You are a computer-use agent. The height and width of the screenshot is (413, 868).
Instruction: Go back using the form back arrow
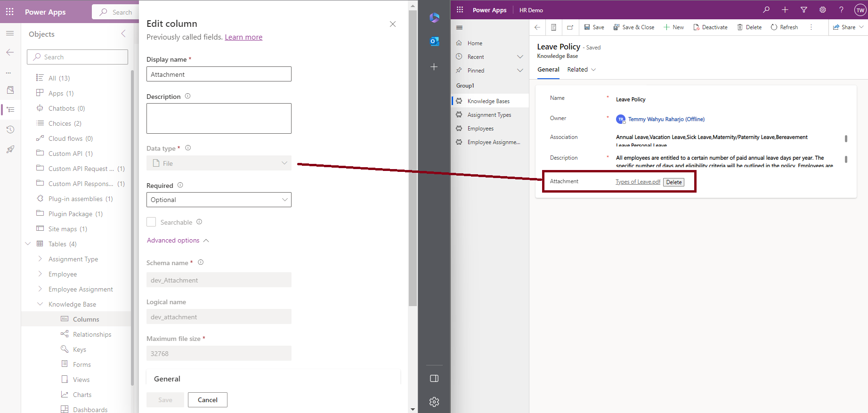(537, 27)
